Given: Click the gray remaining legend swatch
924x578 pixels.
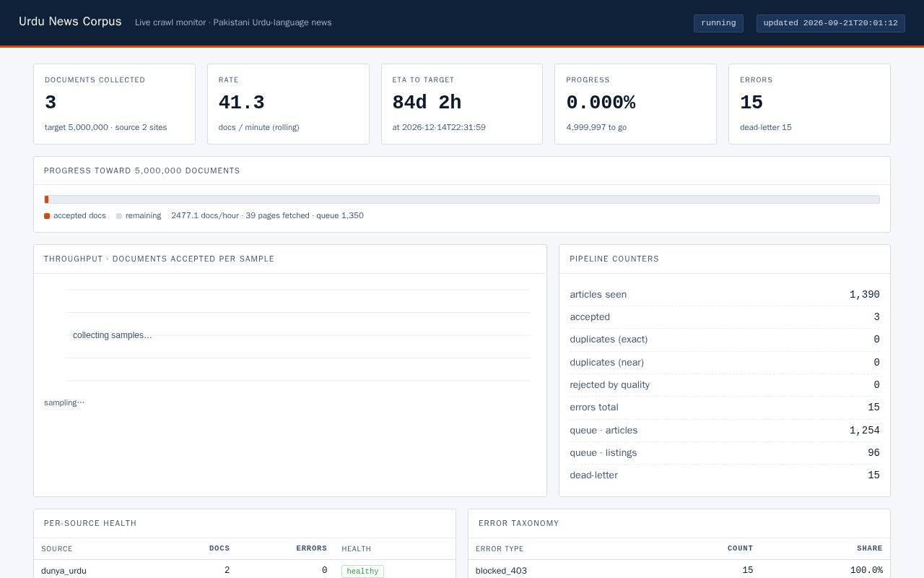Looking at the screenshot, I should click(119, 216).
